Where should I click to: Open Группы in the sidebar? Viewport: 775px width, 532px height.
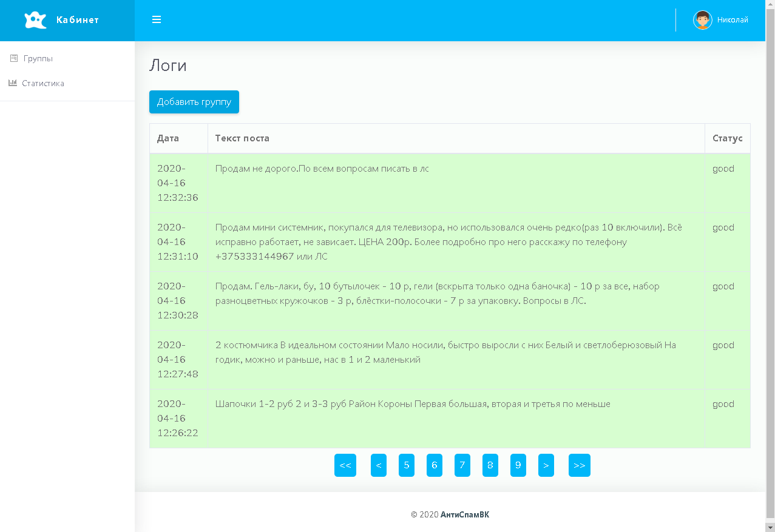pos(38,59)
